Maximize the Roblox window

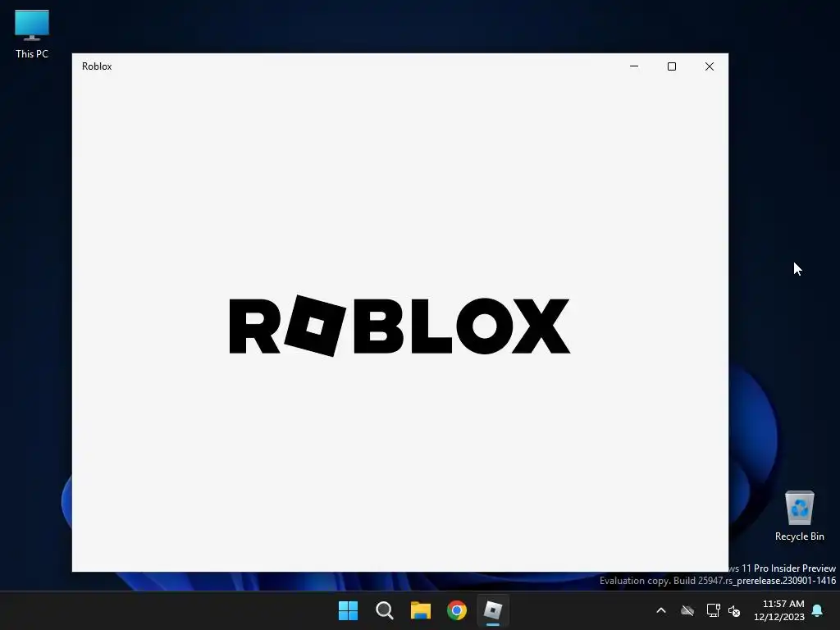click(x=671, y=66)
